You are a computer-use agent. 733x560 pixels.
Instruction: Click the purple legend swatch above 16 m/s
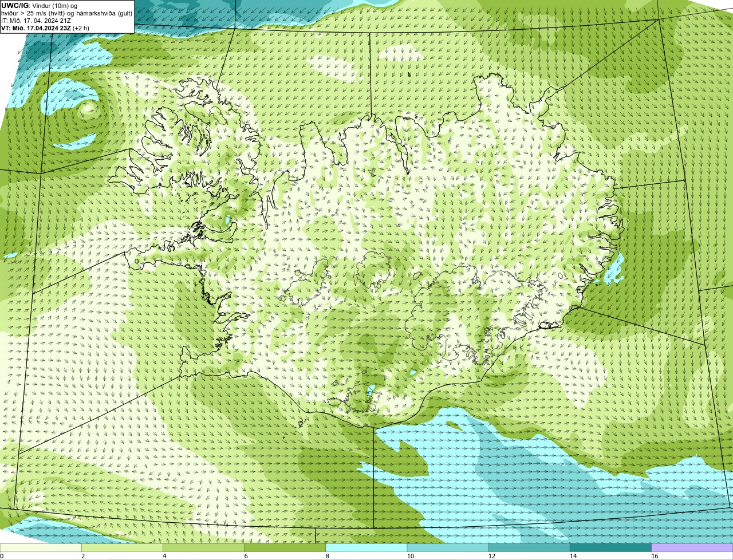point(692,547)
